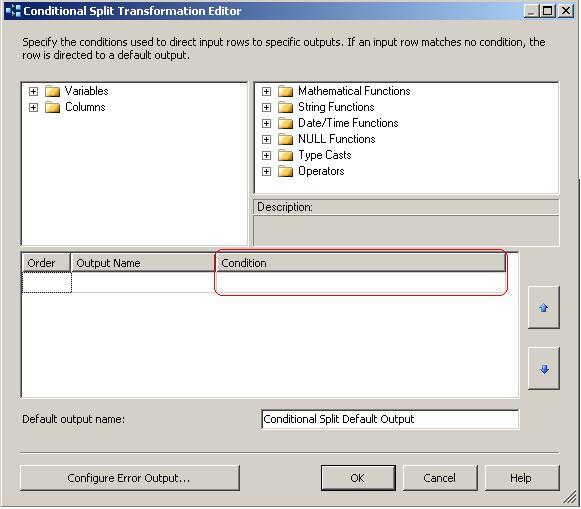Select Mathematical Functions label

(x=354, y=91)
